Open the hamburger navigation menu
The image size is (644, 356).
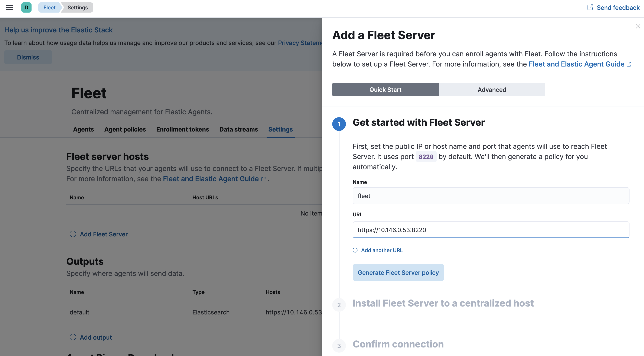pos(9,7)
